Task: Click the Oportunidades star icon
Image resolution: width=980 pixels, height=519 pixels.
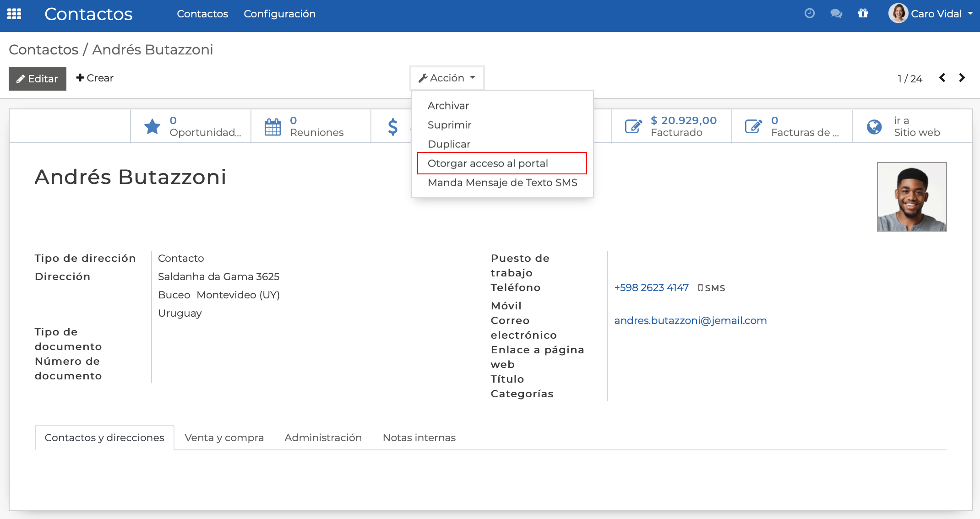Action: [x=153, y=126]
